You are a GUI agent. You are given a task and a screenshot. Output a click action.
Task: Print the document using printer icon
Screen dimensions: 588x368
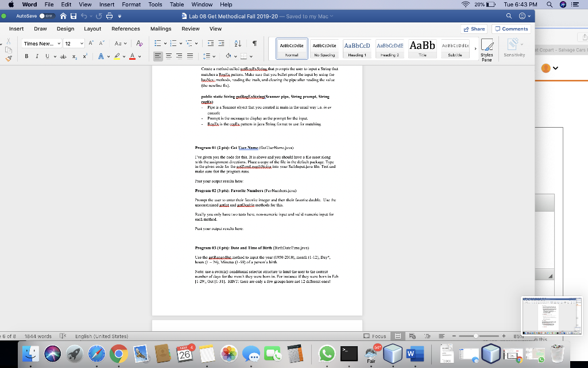110,16
